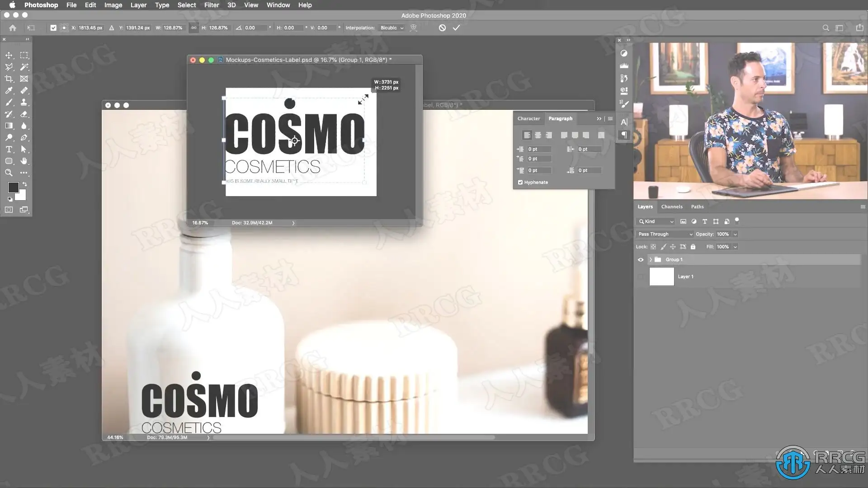The width and height of the screenshot is (868, 488).
Task: Toggle the Hyphenate checkbox
Action: tap(520, 183)
